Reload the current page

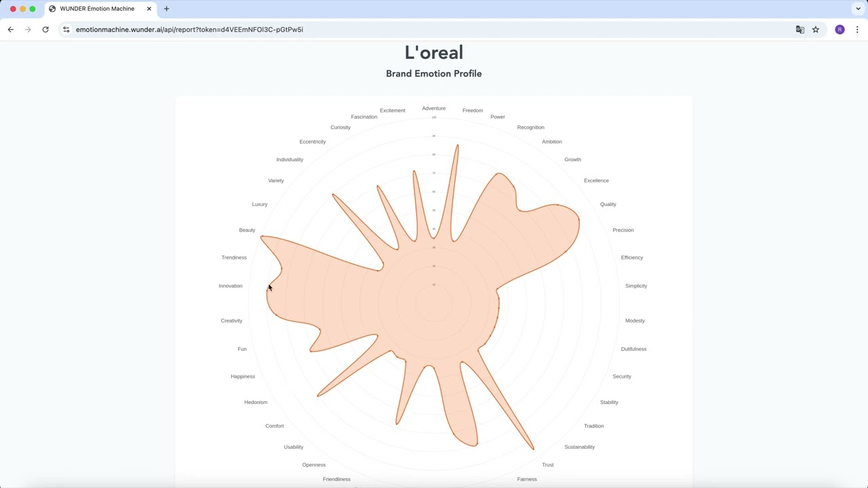45,30
